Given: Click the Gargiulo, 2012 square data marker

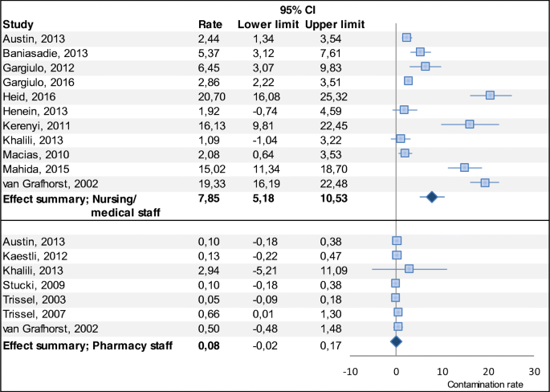Looking at the screenshot, I should 426,66.
